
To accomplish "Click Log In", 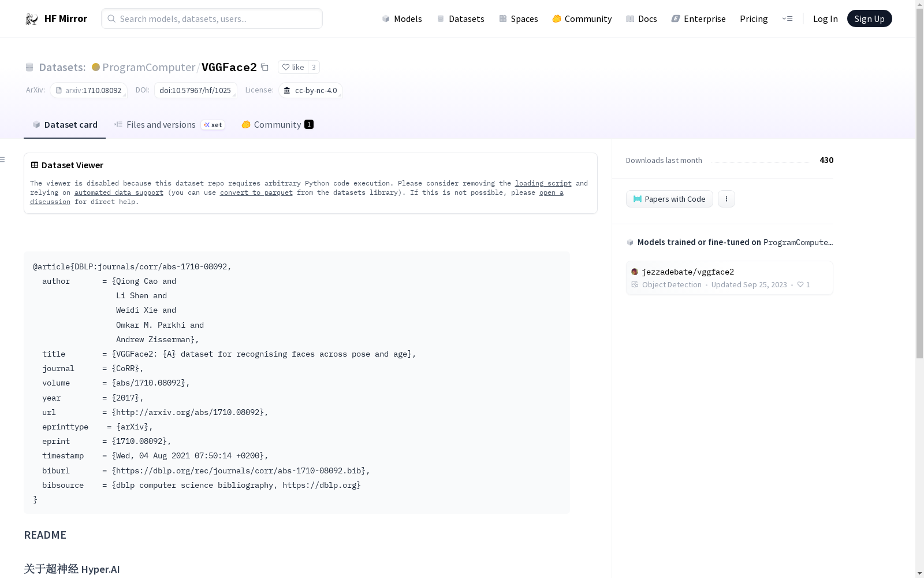I will (825, 18).
